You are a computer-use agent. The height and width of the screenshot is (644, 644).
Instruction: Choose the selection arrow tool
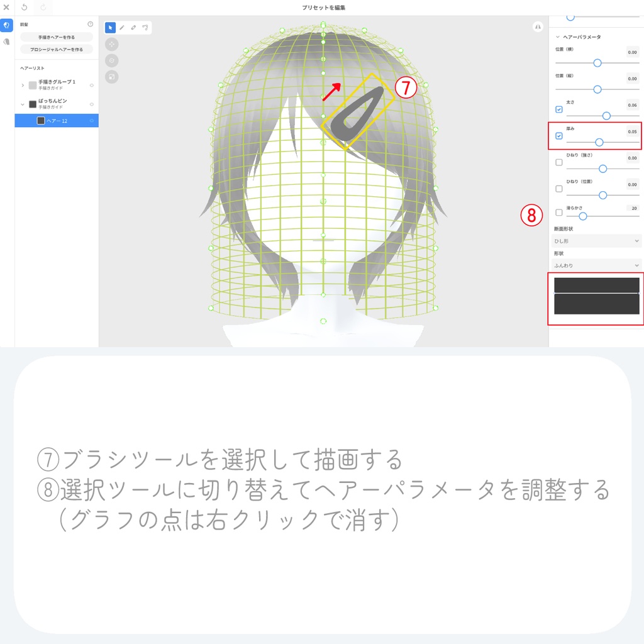point(110,28)
